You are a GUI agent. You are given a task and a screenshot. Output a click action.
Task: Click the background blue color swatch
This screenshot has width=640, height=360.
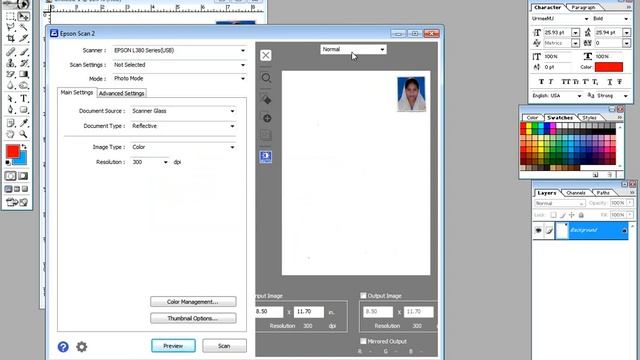(x=22, y=160)
